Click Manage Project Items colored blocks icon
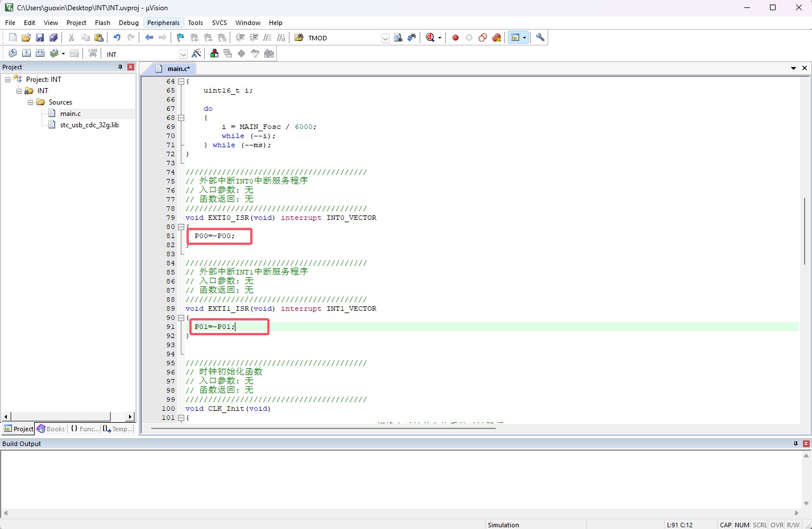 pyautogui.click(x=214, y=53)
